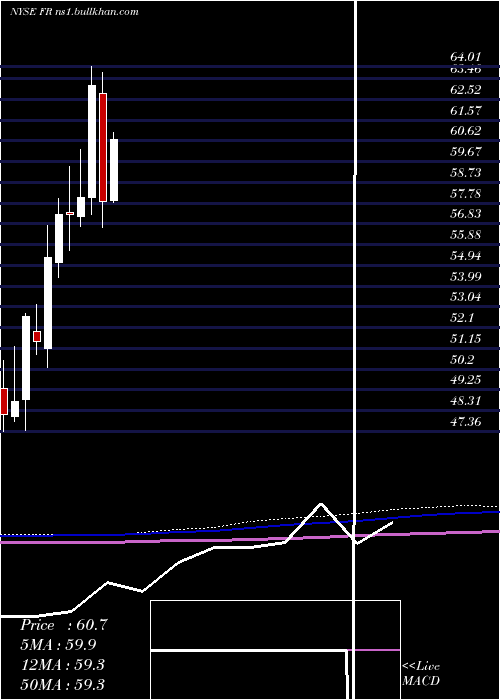
Task: Click the 47.36 price label
Action: pyautogui.click(x=466, y=421)
